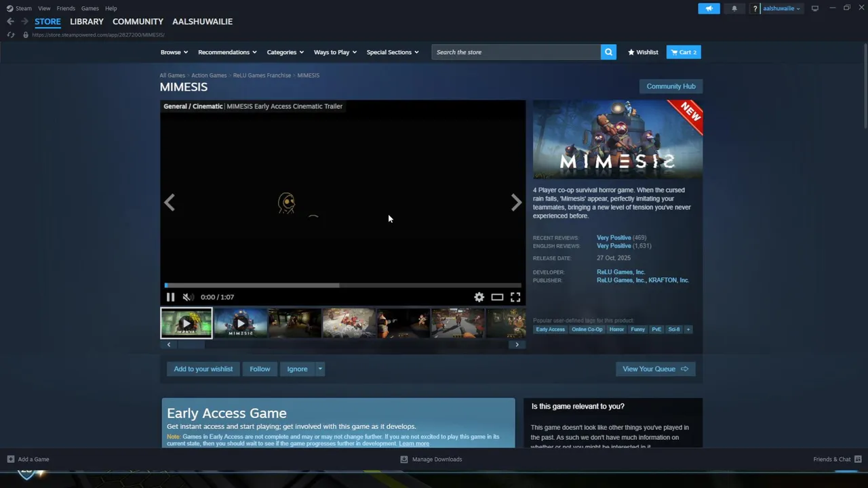Show next media with right arrow
868x488 pixels.
[516, 202]
